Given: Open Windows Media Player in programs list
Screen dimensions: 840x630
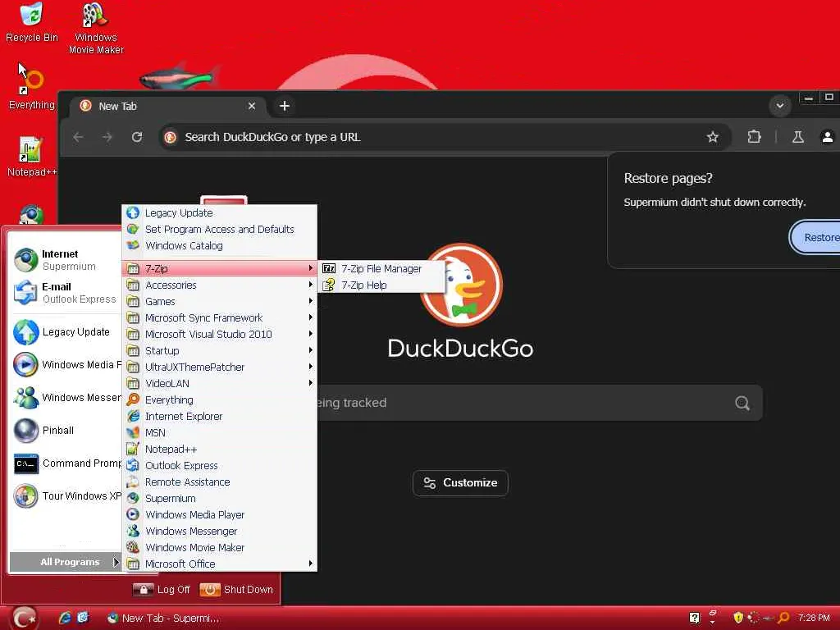Looking at the screenshot, I should click(x=220, y=515).
